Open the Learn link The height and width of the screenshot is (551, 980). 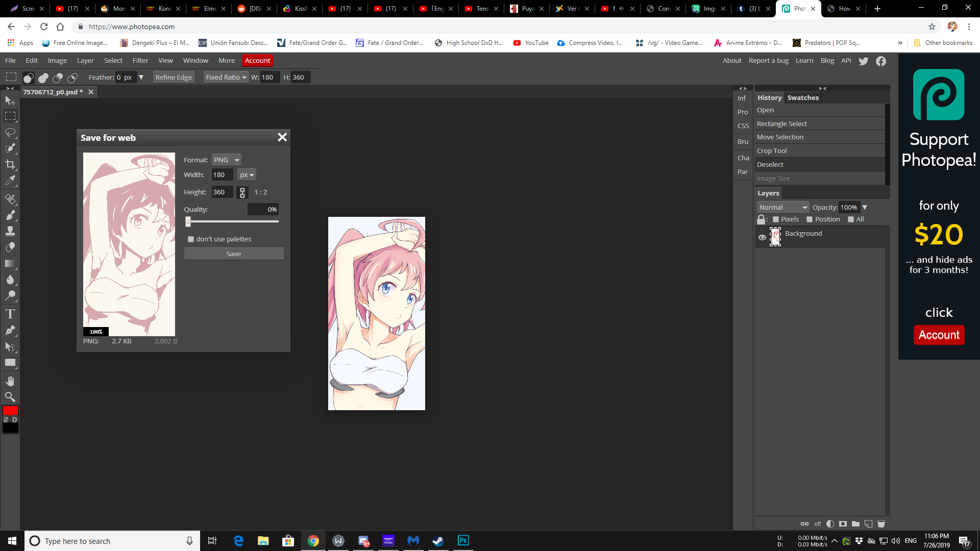pyautogui.click(x=804, y=60)
